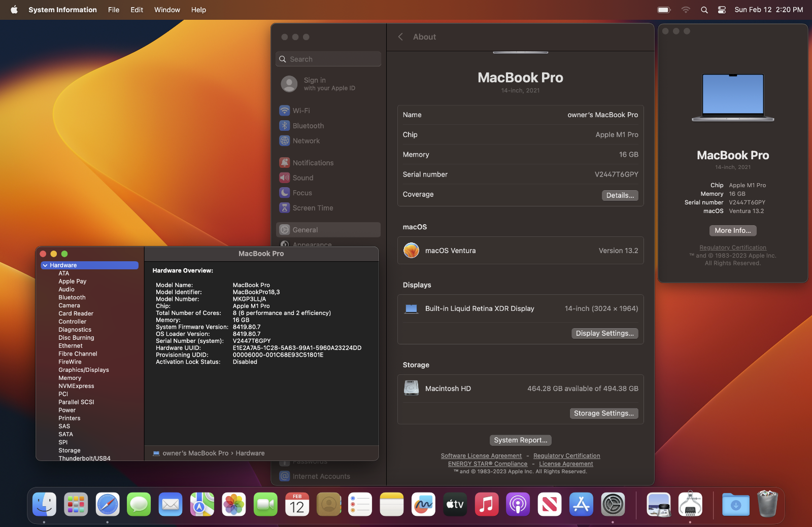The image size is (812, 527).
Task: Open Launchpad in the Dock
Action: [76, 505]
